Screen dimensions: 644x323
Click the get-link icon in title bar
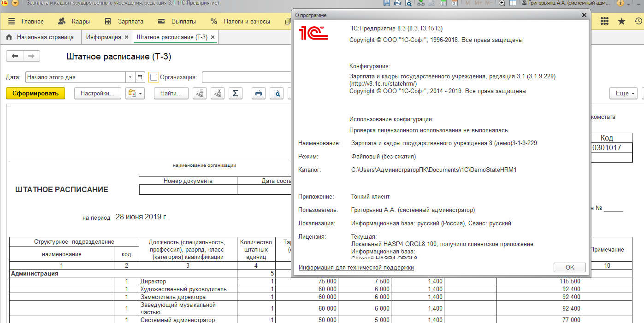tap(421, 3)
